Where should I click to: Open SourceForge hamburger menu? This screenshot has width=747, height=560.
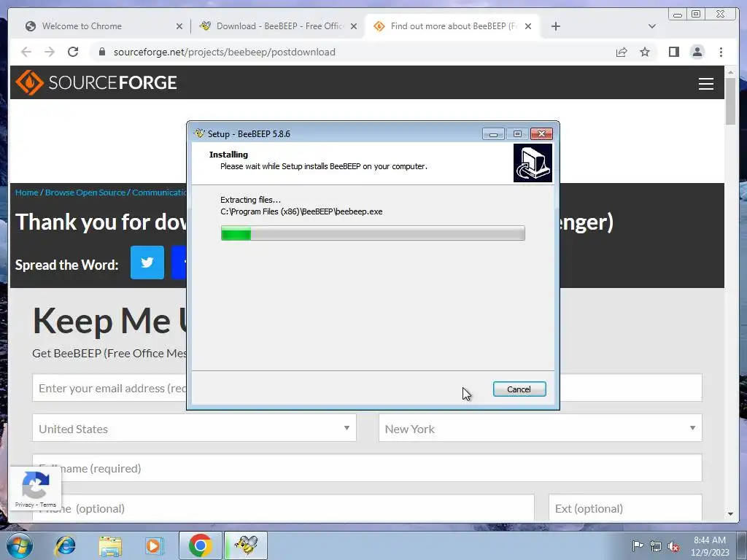tap(705, 84)
